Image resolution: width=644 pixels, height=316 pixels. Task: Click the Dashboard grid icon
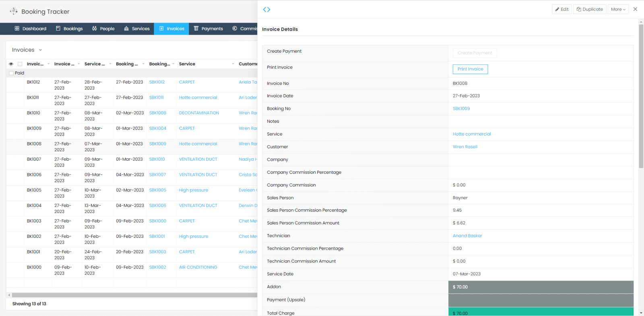coord(17,29)
